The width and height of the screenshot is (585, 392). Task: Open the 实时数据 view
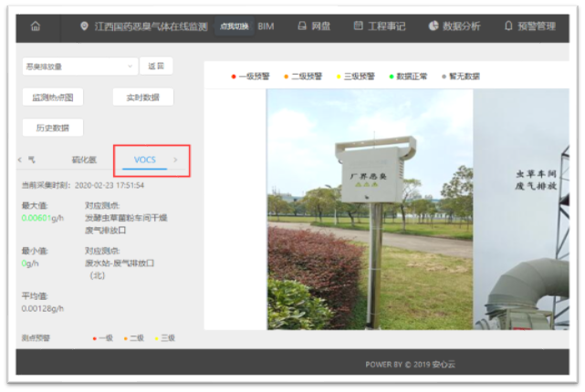point(143,98)
